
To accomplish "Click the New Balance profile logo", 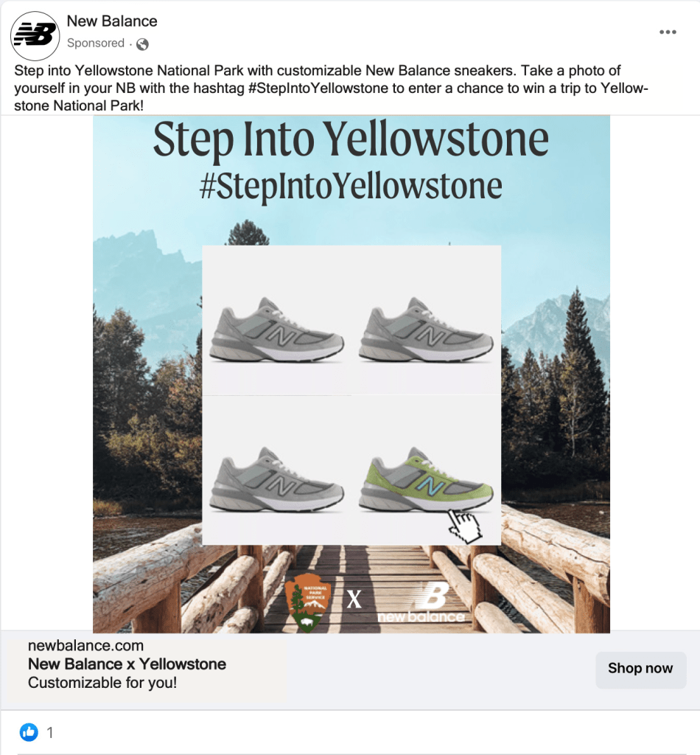I will click(35, 35).
